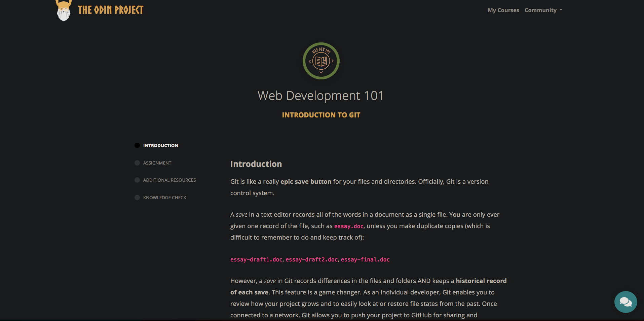Click the code text essay-draft1.doc
644x321 pixels.
click(256, 259)
